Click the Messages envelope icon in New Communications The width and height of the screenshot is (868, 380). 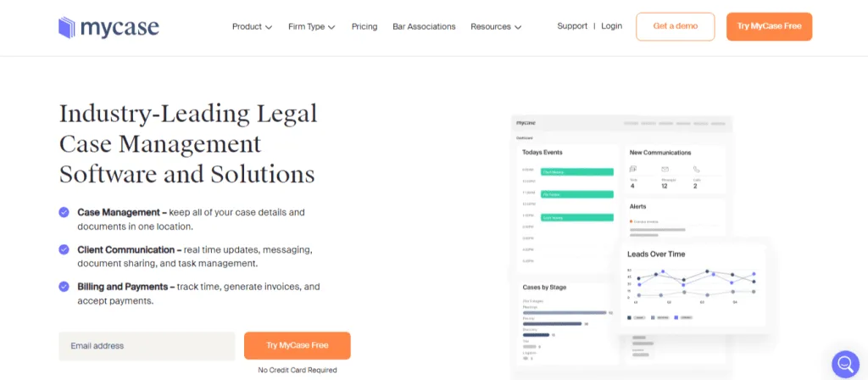click(x=665, y=169)
